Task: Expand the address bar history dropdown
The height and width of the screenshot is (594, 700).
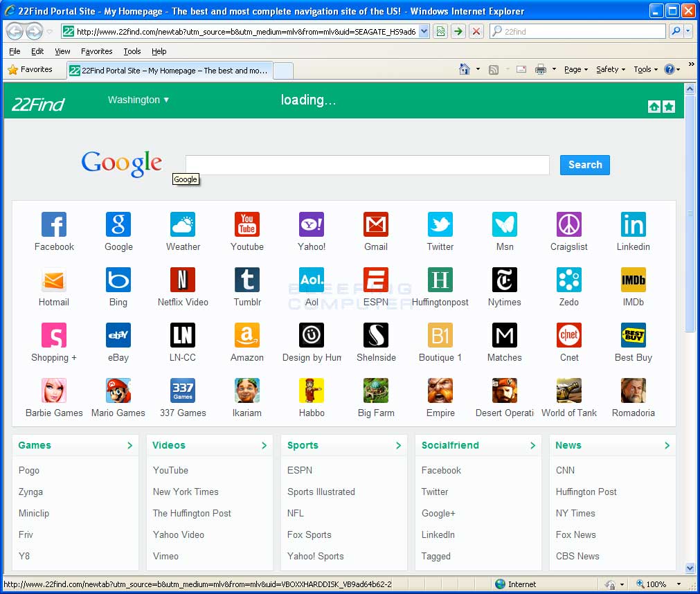Action: (x=424, y=31)
